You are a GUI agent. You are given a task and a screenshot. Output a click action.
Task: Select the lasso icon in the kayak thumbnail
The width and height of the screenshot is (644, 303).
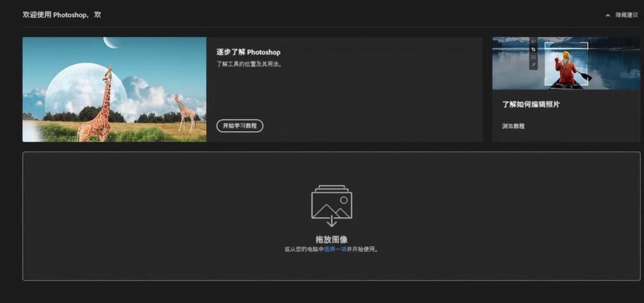point(534,41)
